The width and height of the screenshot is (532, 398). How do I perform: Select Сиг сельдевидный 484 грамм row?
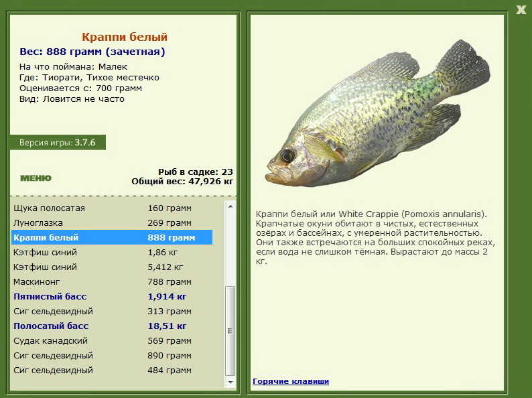click(x=112, y=370)
